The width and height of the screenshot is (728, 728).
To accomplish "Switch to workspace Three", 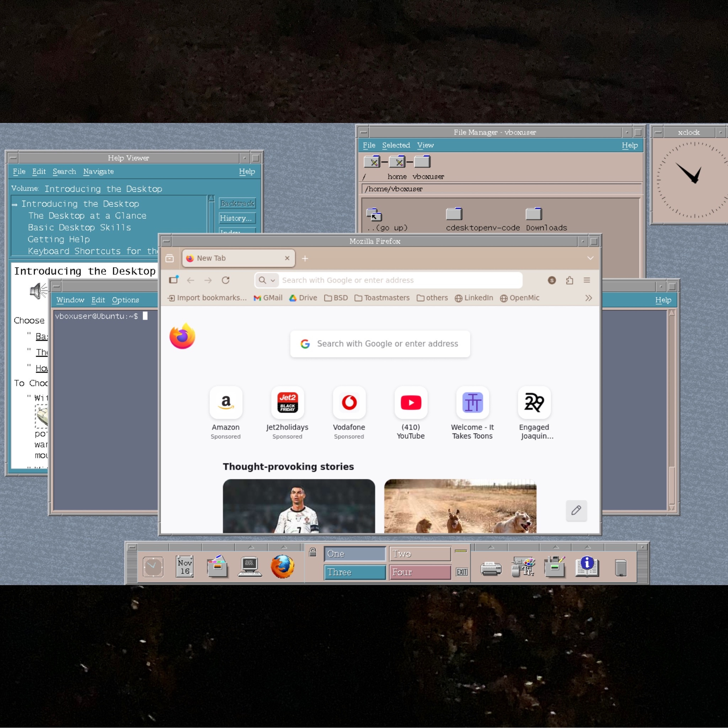I will 354,572.
